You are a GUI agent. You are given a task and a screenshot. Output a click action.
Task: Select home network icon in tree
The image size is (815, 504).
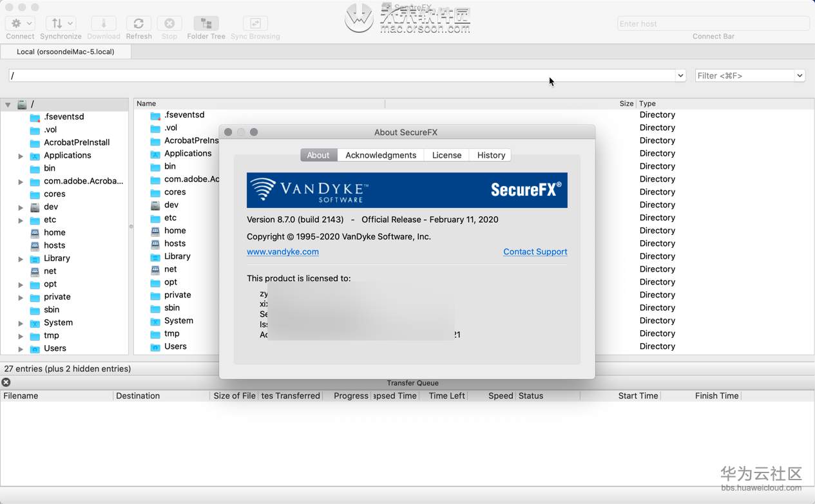tap(35, 233)
